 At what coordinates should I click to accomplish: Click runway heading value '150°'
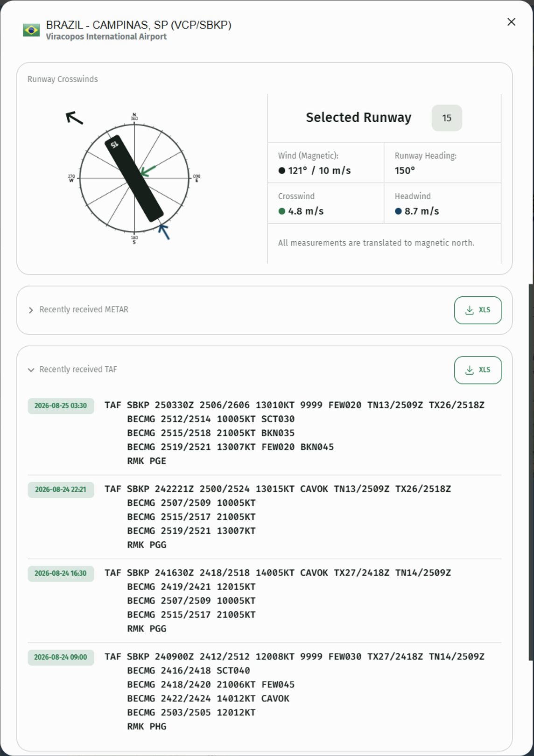(405, 171)
